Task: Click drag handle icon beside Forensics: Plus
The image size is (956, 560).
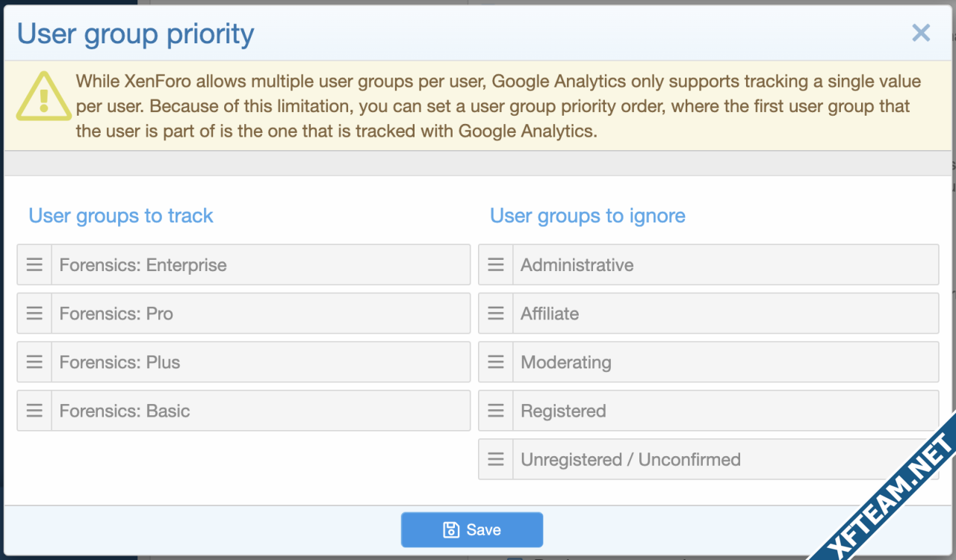Action: (34, 361)
